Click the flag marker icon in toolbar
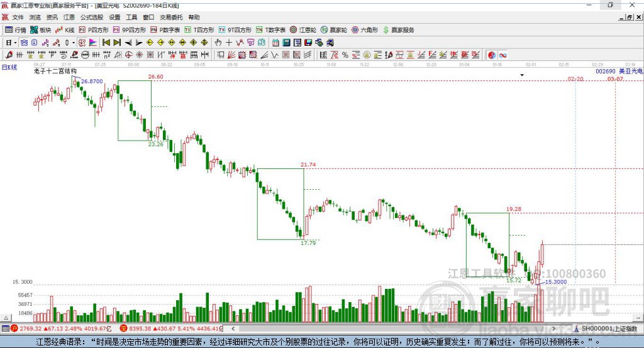This screenshot has width=644, height=348. click(x=93, y=43)
